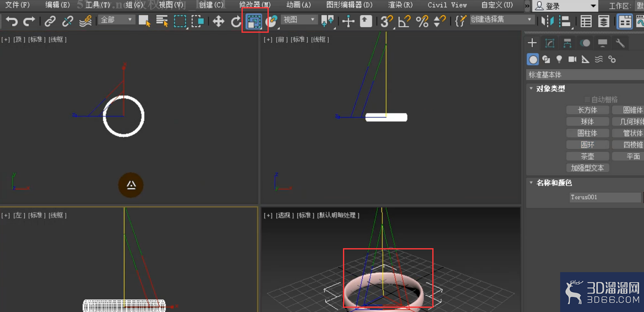Open the 自定义(U) menu
The width and height of the screenshot is (644, 312).
[x=497, y=5]
